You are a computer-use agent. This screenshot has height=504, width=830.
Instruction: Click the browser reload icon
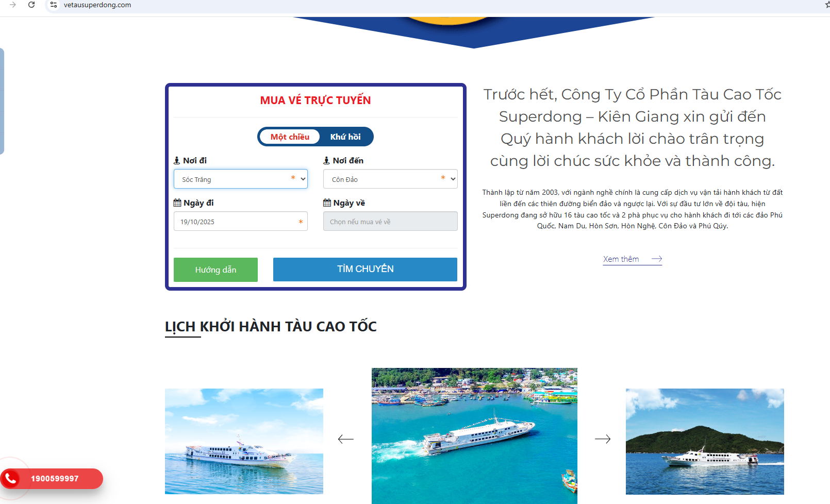pyautogui.click(x=31, y=5)
